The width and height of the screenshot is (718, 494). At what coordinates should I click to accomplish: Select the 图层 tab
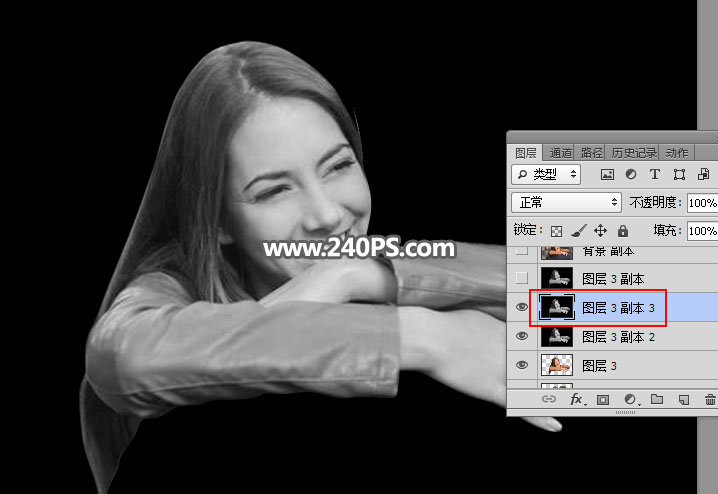click(526, 152)
